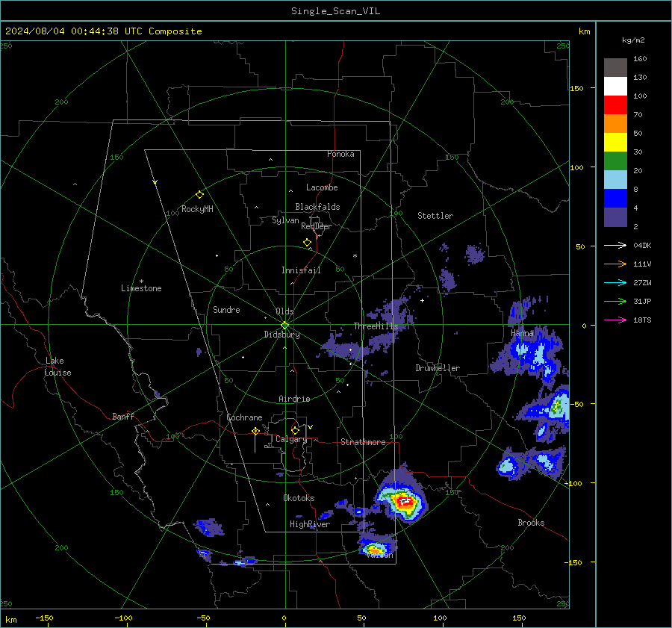Viewport: 672px width, 628px height.
Task: Click the RedDeer city label
Action: 317,226
